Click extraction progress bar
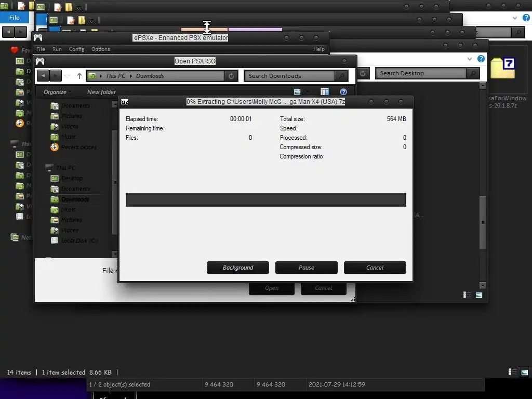The image size is (532, 399). click(x=265, y=200)
